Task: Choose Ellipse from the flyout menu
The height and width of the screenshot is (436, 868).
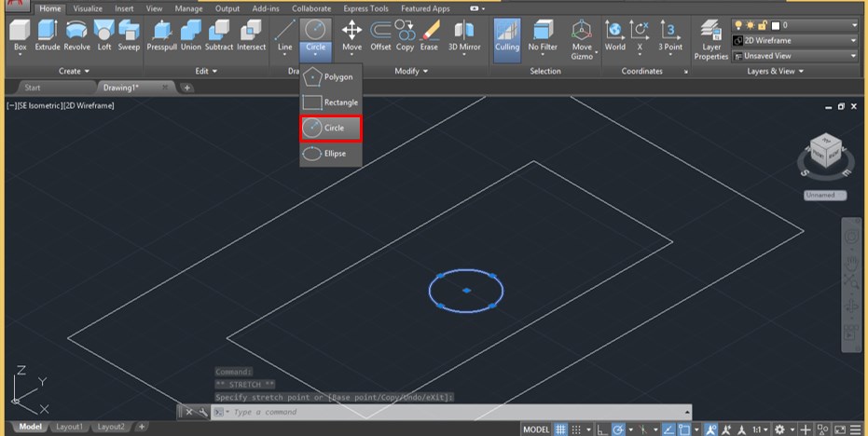Action: 330,154
